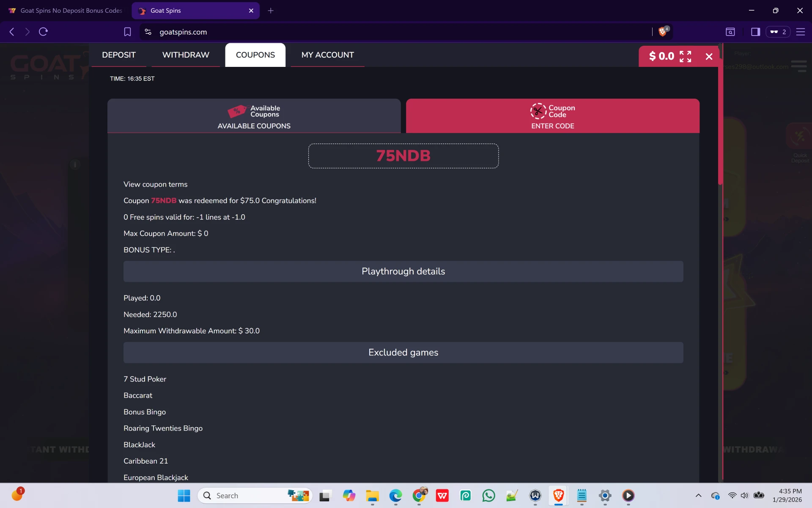The image size is (812, 508).
Task: Bookmark this page using bookmark icon
Action: point(127,32)
